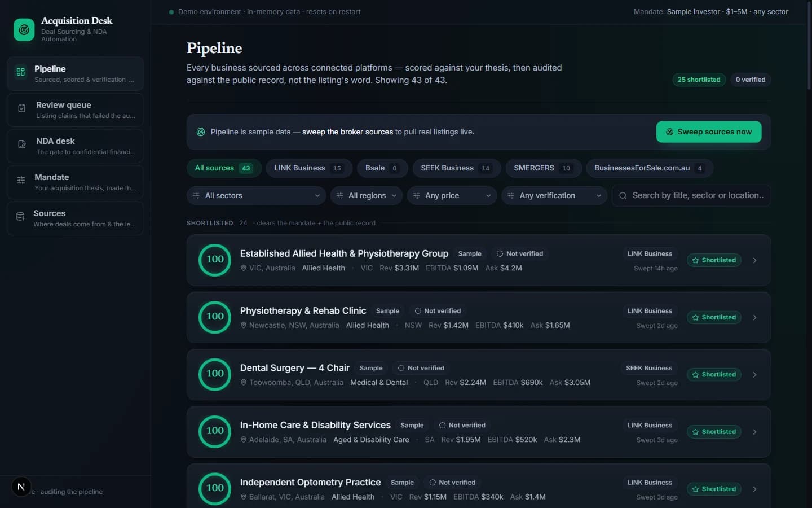Image resolution: width=812 pixels, height=508 pixels.
Task: Open the NDA desk sidebar page
Action: click(x=76, y=146)
